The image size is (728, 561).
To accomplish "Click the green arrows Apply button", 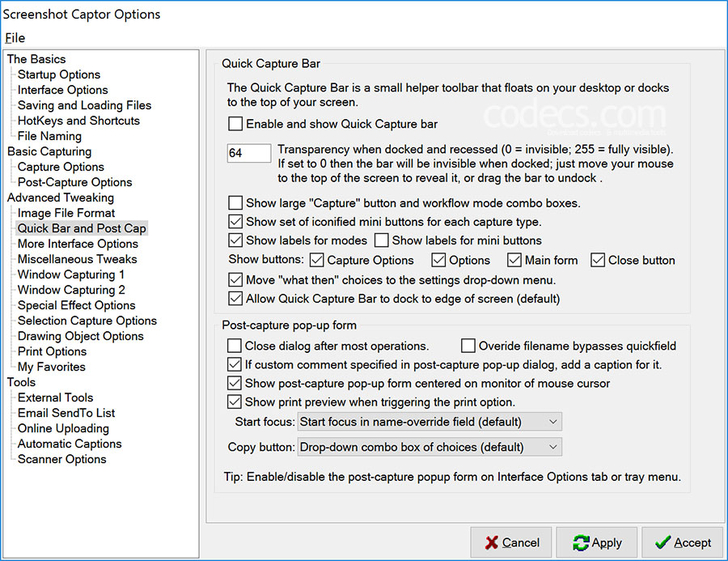I will click(x=597, y=542).
